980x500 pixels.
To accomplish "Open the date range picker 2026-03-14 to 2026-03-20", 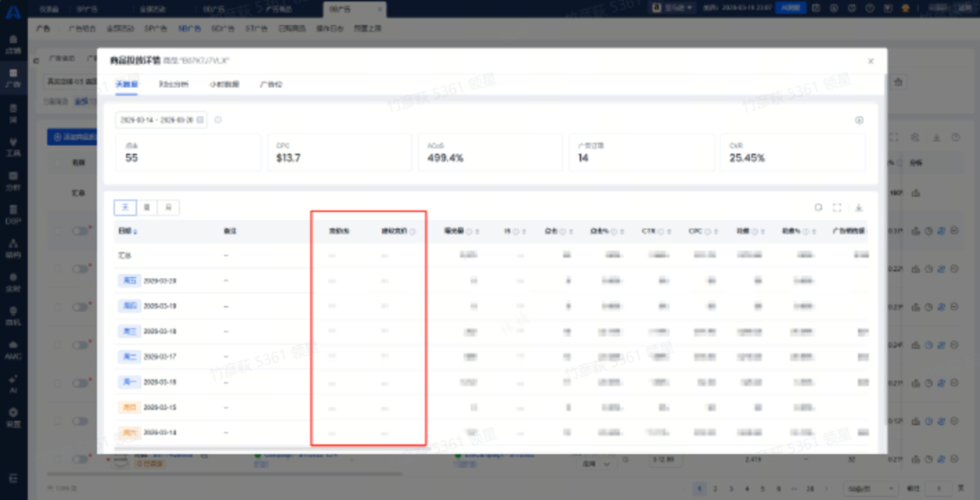I will click(x=161, y=120).
